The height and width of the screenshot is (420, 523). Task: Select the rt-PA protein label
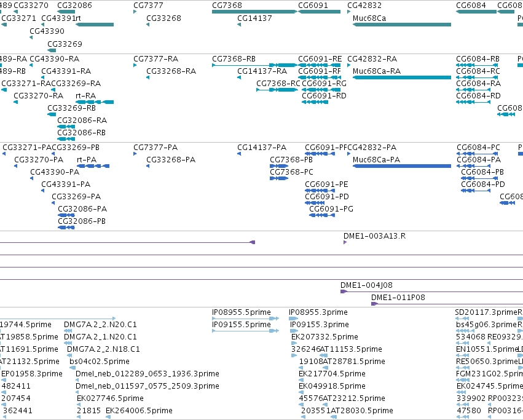click(x=87, y=160)
